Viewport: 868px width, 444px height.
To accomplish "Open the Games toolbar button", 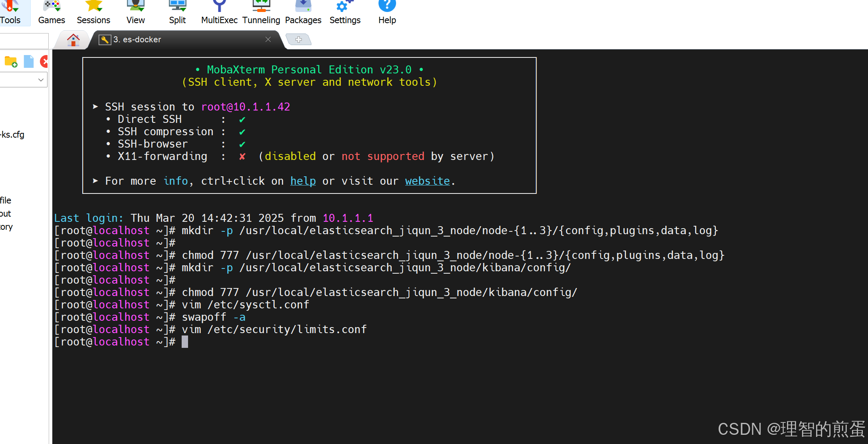I will 52,12.
